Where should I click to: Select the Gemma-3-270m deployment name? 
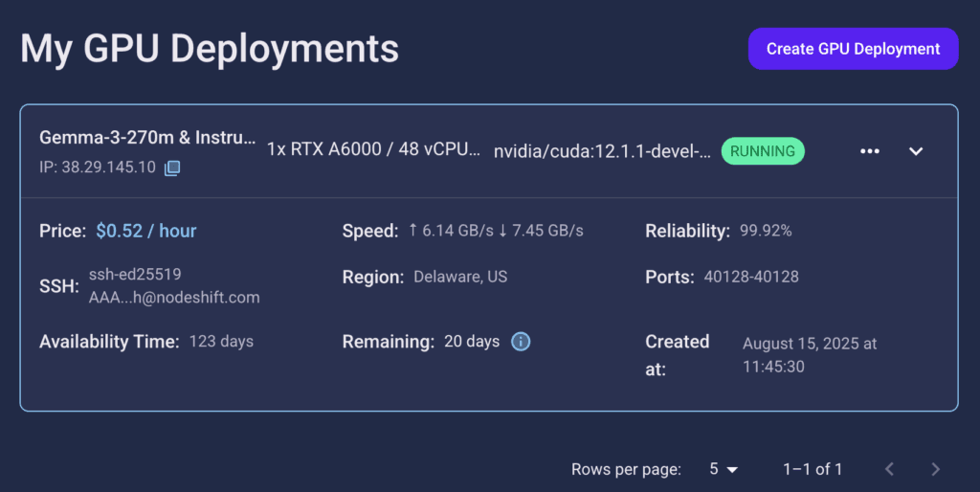click(147, 138)
